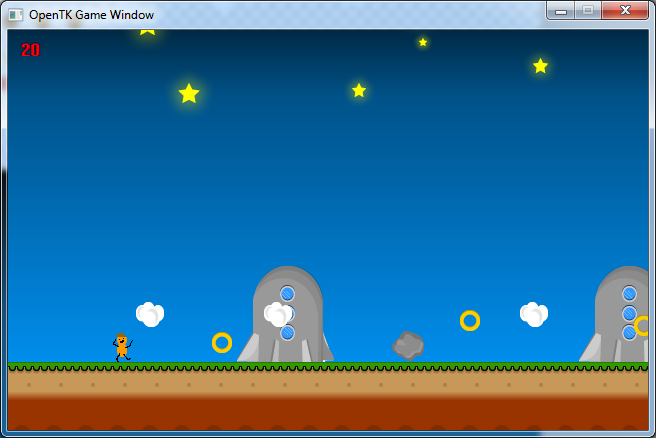Click the orange character with the hat
This screenshot has width=656, height=438.
click(x=122, y=347)
